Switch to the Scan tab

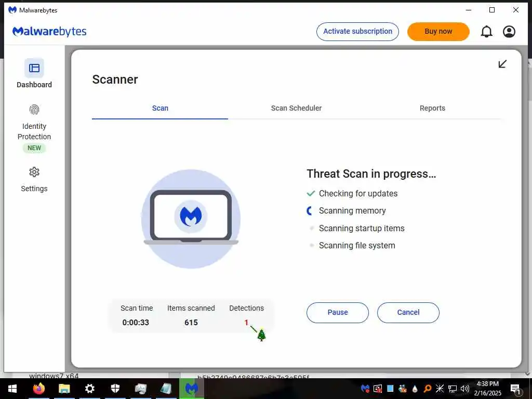click(160, 108)
